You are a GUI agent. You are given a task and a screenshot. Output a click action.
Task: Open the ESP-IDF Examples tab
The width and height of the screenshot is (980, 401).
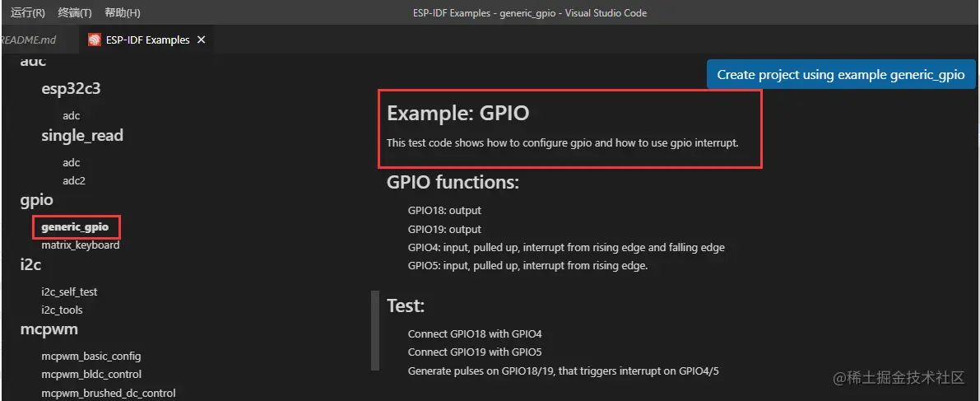(146, 40)
